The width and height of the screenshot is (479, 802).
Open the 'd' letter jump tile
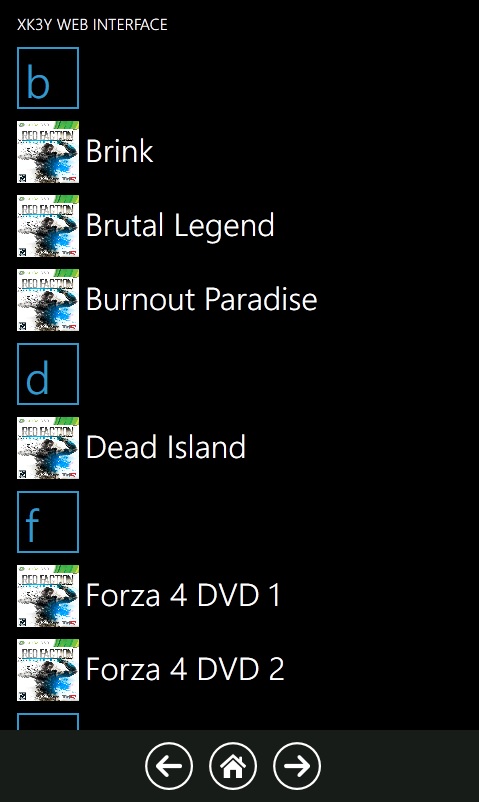point(48,374)
